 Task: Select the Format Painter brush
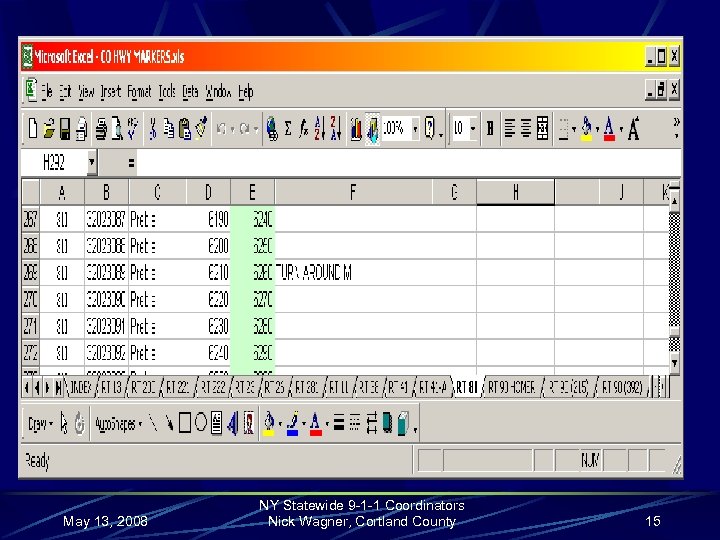coord(201,128)
